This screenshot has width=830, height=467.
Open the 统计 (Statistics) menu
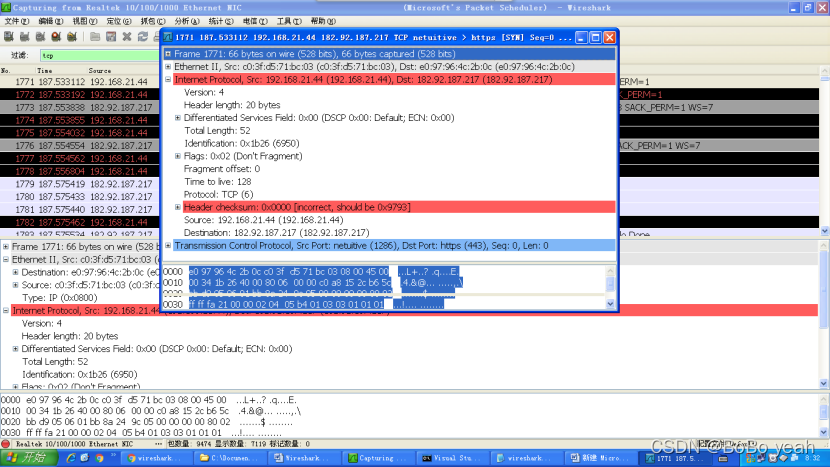[x=221, y=21]
